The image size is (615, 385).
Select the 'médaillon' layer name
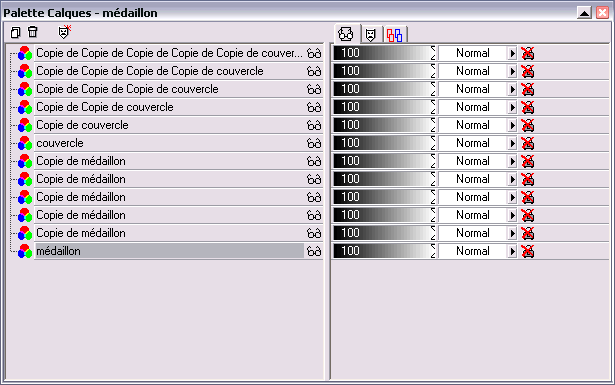(58, 251)
